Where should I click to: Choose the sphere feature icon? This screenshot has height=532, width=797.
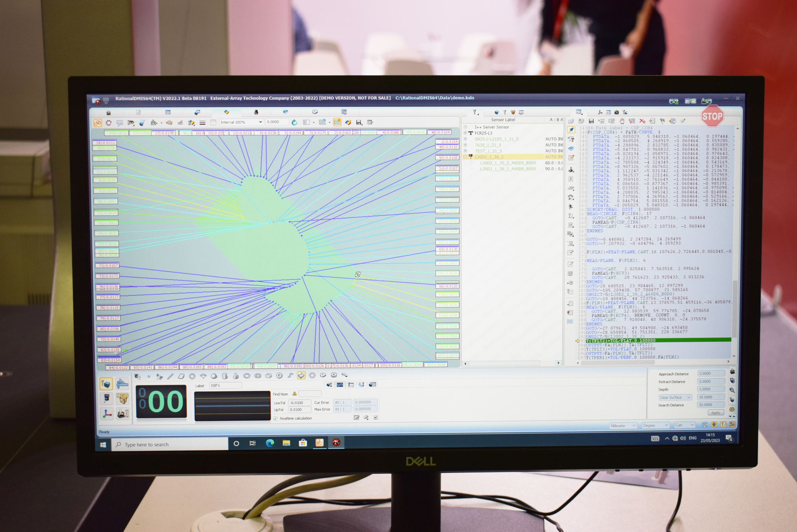[214, 376]
